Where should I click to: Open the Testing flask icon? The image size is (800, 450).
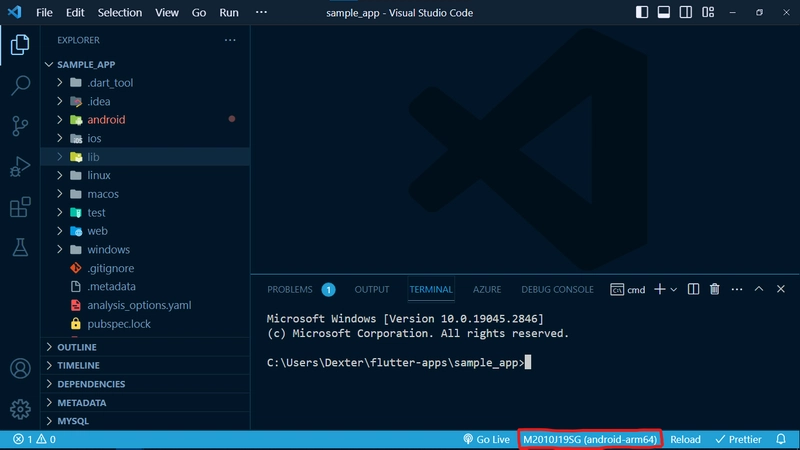pyautogui.click(x=20, y=246)
